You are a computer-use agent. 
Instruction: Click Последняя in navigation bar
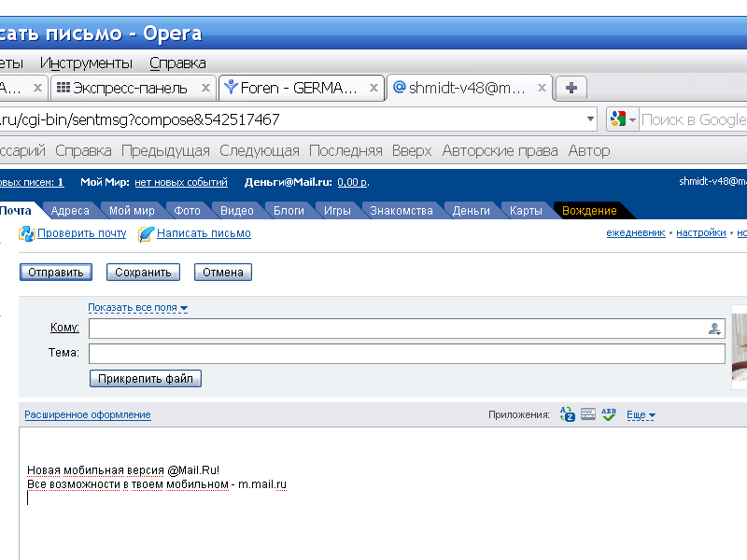click(345, 150)
